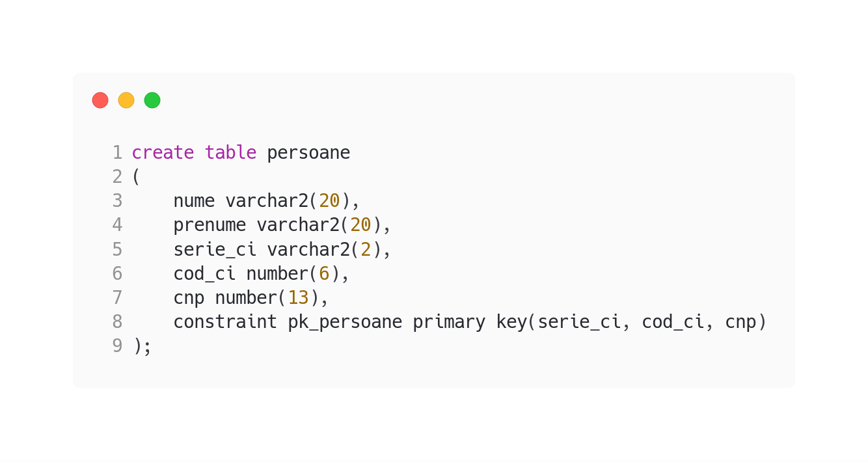Click the 'pk_persoane' constraint name
868x462 pixels.
[345, 323]
